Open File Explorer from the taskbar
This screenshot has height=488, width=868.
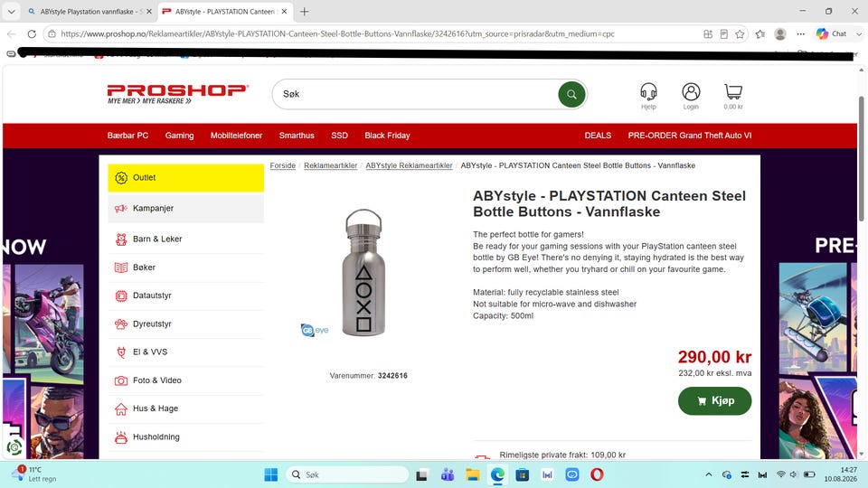(472, 474)
